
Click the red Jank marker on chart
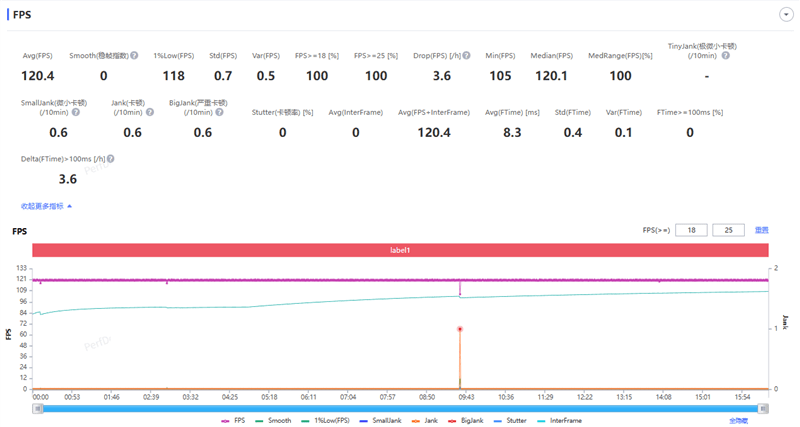coord(460,329)
